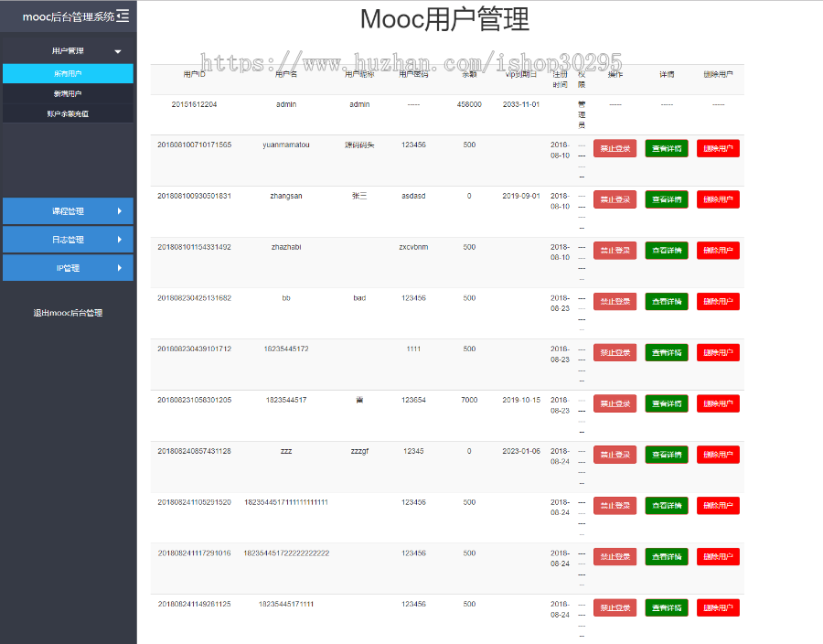Click 查看详情 for user 18235445171111

tap(666, 607)
